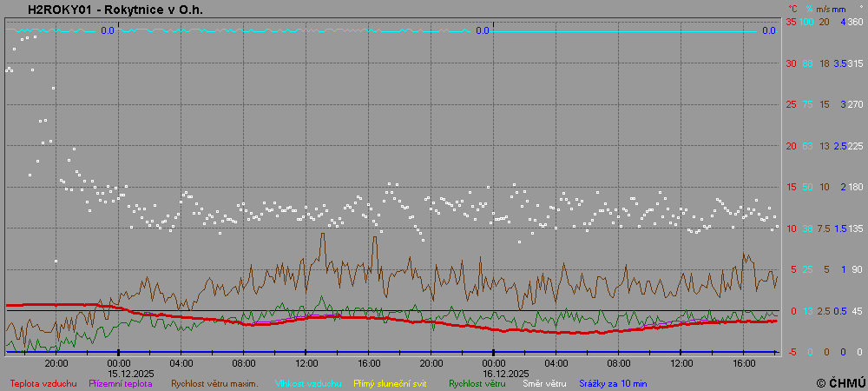Click the Rychlost větru maxim. legend label
The image size is (868, 391).
click(x=215, y=383)
